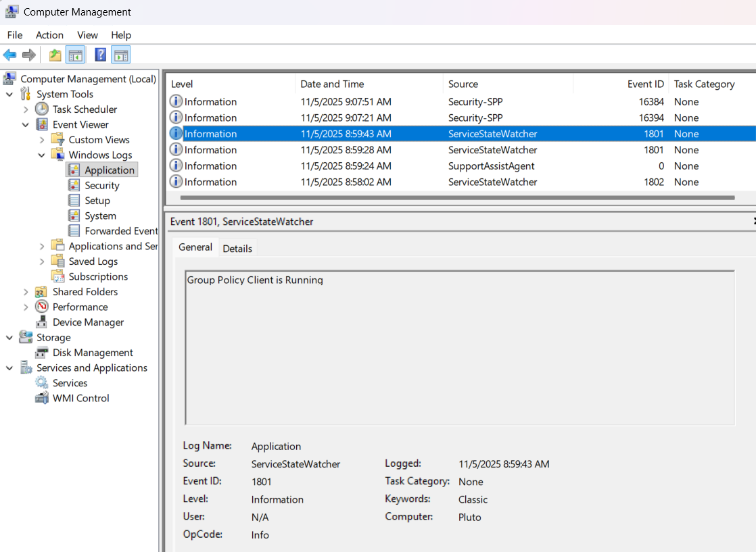Screen dimensions: 756x552
Task: Open the Help question mark toolbar icon
Action: click(100, 55)
